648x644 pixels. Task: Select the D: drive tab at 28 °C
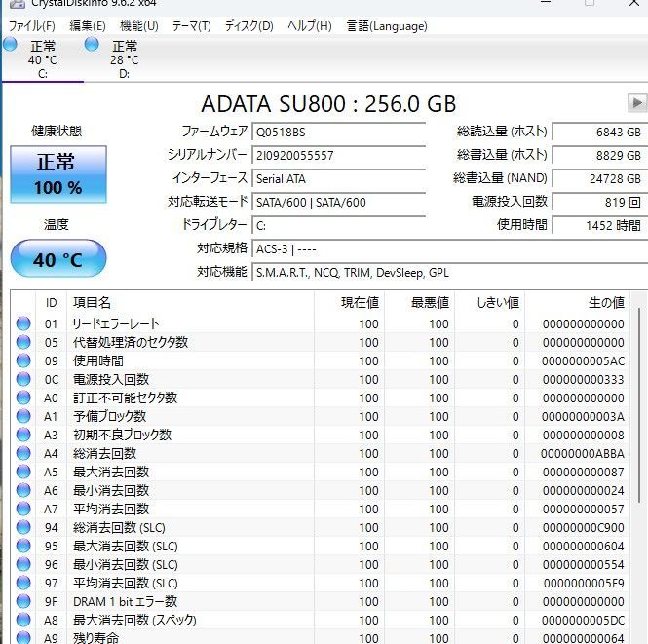coord(124,59)
